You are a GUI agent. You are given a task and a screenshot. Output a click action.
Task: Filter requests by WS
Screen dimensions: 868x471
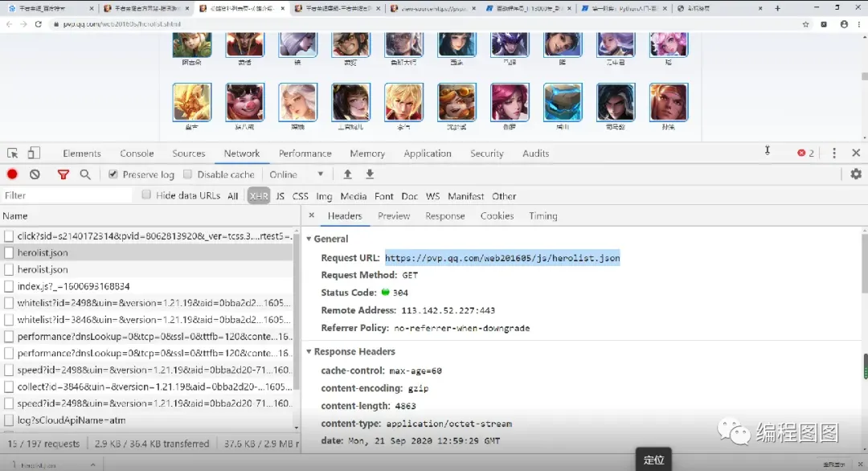click(x=433, y=196)
